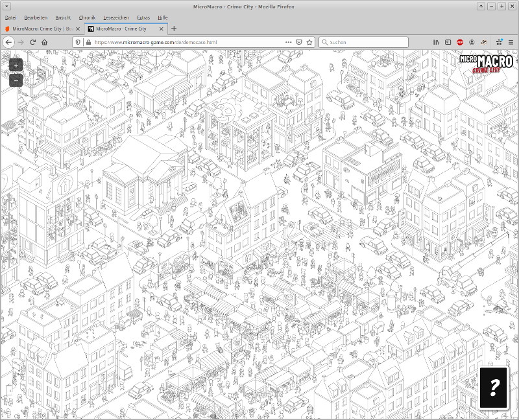Focus the Suchen search field
The width and height of the screenshot is (519, 420).
click(x=363, y=42)
